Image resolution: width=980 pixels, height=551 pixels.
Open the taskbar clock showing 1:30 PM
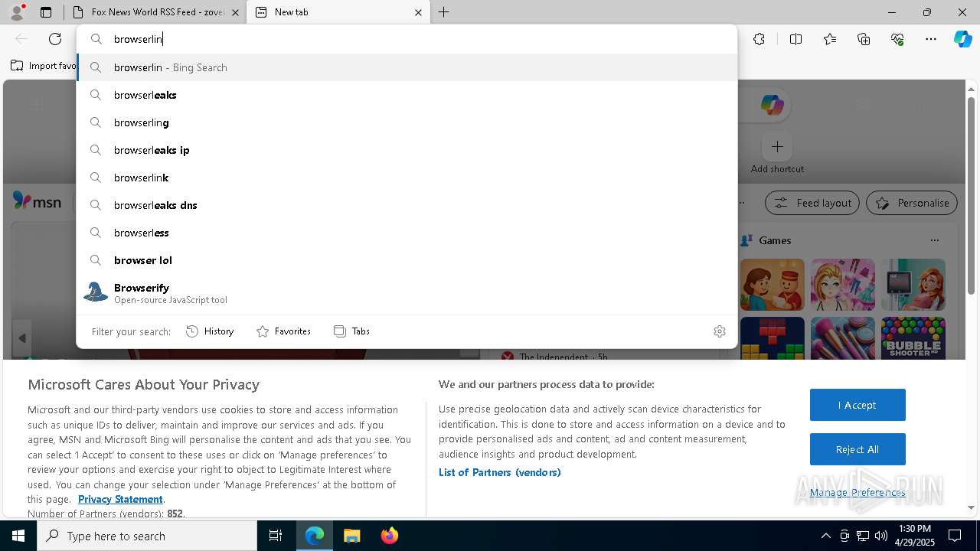914,536
